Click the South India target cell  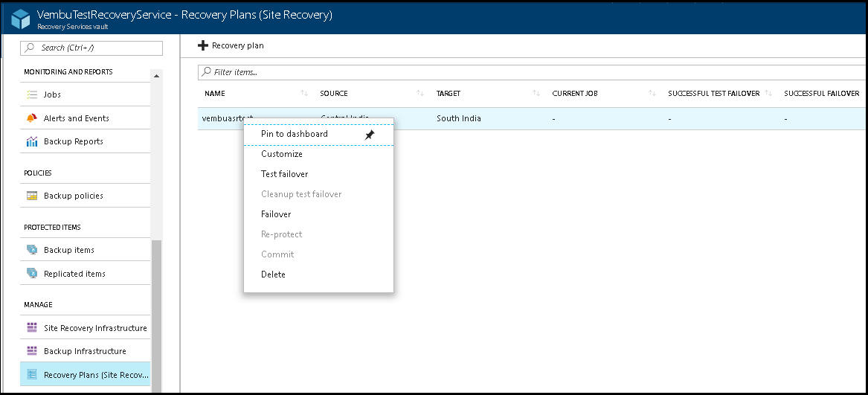(x=459, y=118)
